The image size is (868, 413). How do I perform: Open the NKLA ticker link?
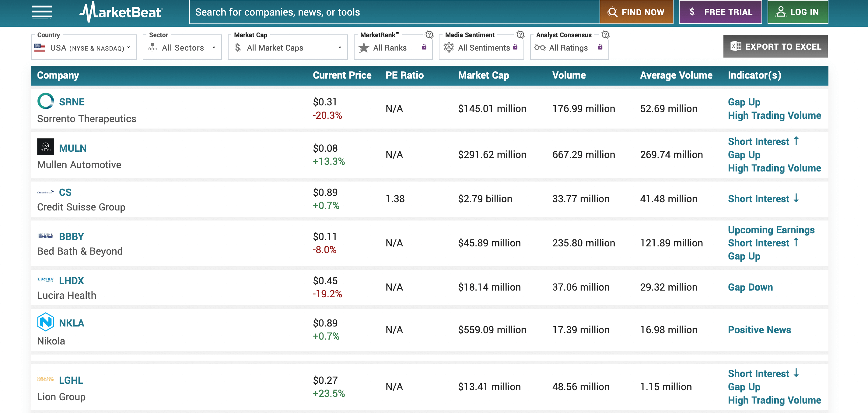[72, 323]
